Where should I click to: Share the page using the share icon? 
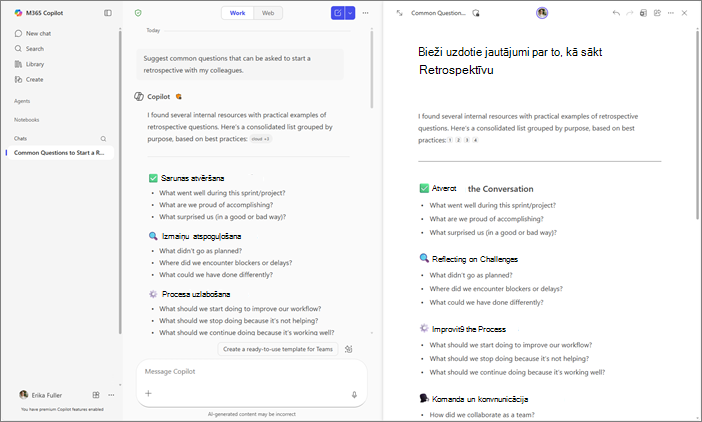(x=657, y=13)
